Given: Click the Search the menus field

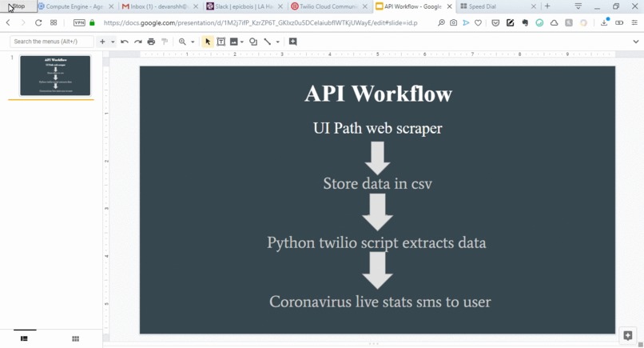Looking at the screenshot, I should (x=52, y=42).
